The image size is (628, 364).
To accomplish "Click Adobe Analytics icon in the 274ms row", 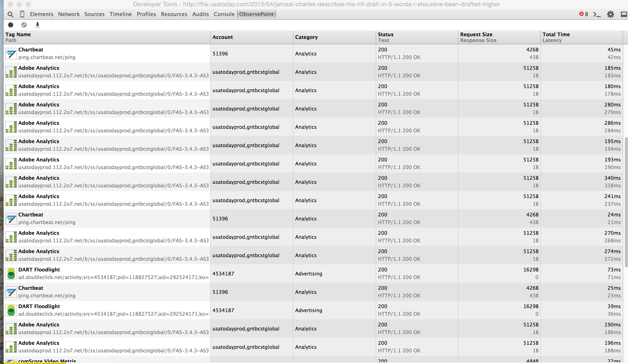I will pyautogui.click(x=11, y=255).
